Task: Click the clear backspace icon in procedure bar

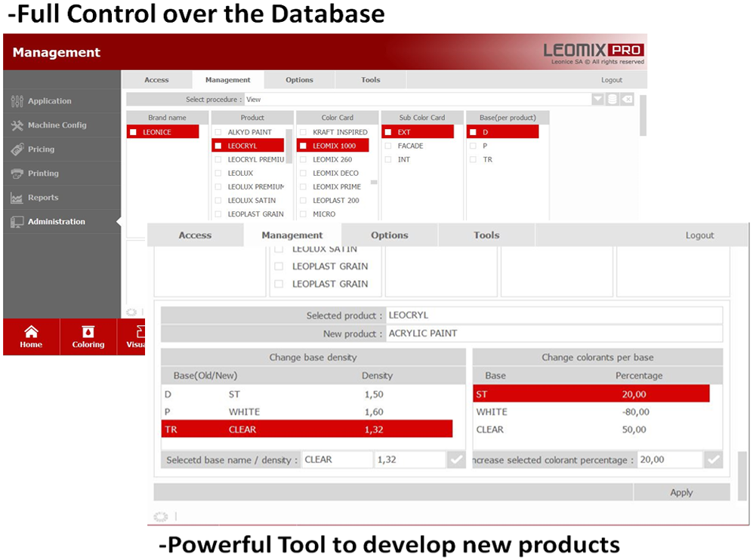Action: 627,100
